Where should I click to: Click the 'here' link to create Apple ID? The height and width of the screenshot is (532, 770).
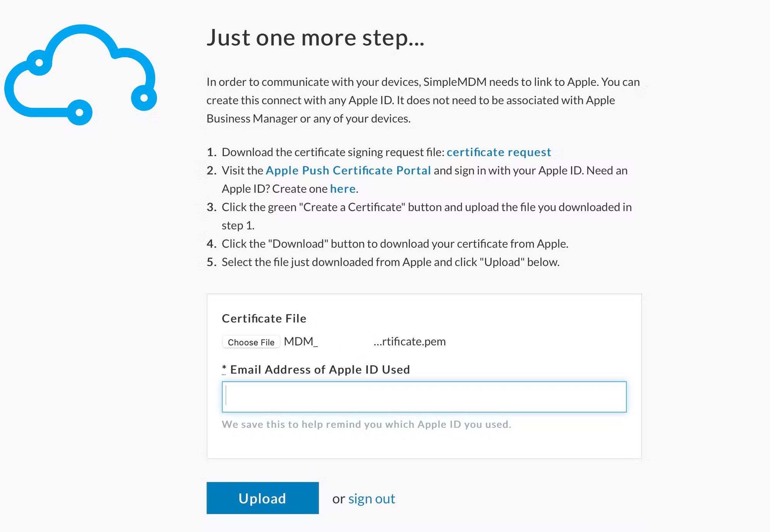click(x=343, y=189)
